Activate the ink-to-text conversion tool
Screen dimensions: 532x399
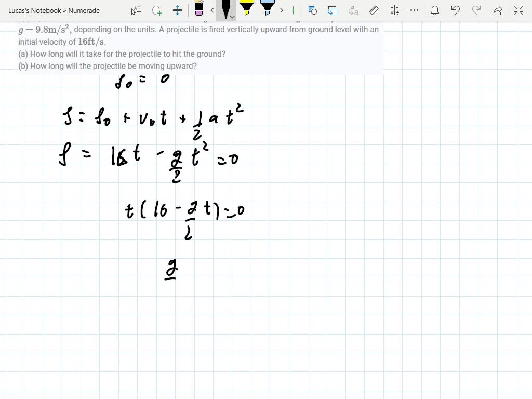(353, 10)
